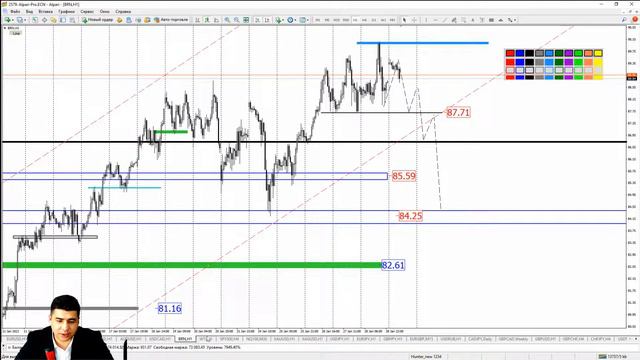The height and width of the screenshot is (360, 640).
Task: Pick the yellow swatch in top palette row
Action: [598, 53]
